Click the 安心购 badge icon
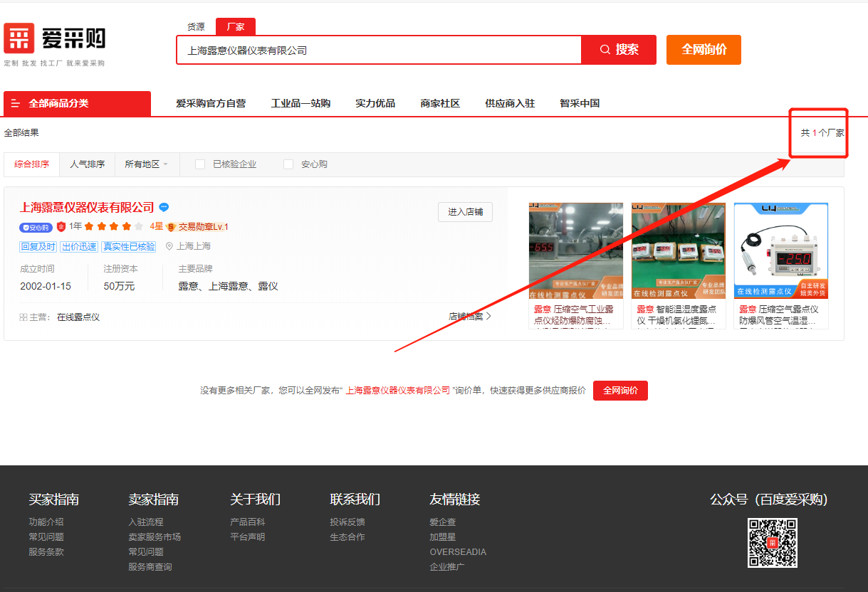 point(36,227)
